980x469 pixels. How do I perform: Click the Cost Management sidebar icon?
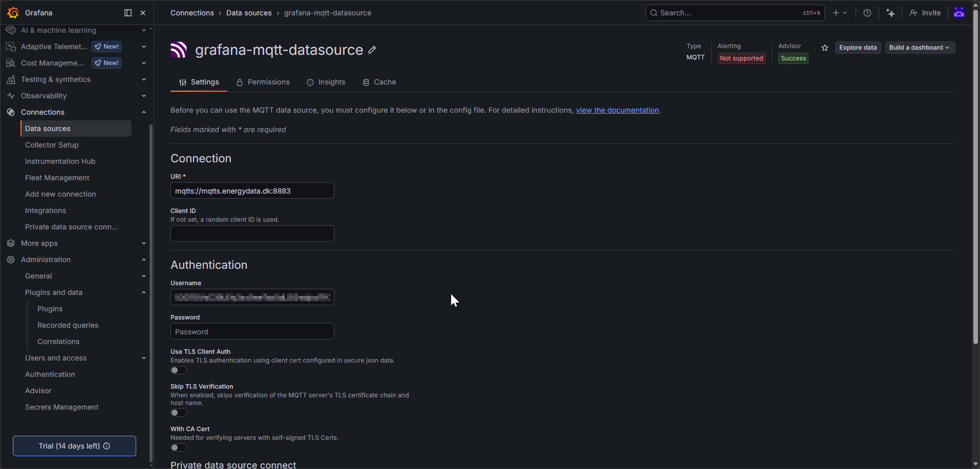[x=11, y=63]
